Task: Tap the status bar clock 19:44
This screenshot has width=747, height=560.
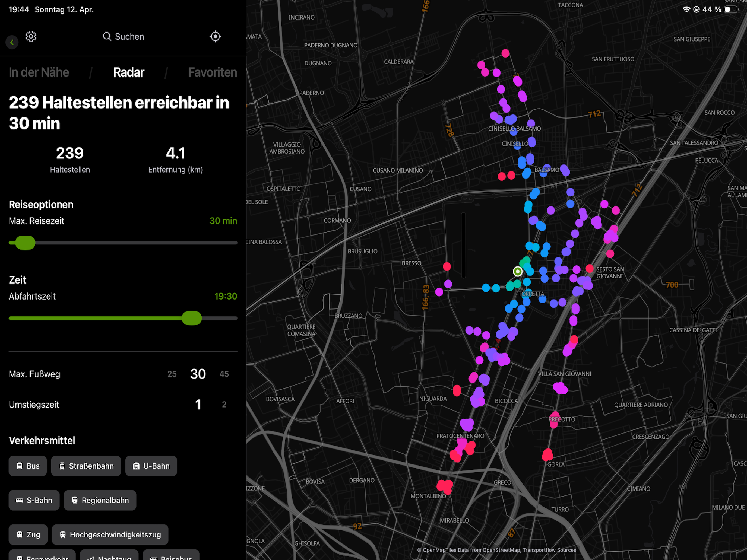Action: click(19, 9)
